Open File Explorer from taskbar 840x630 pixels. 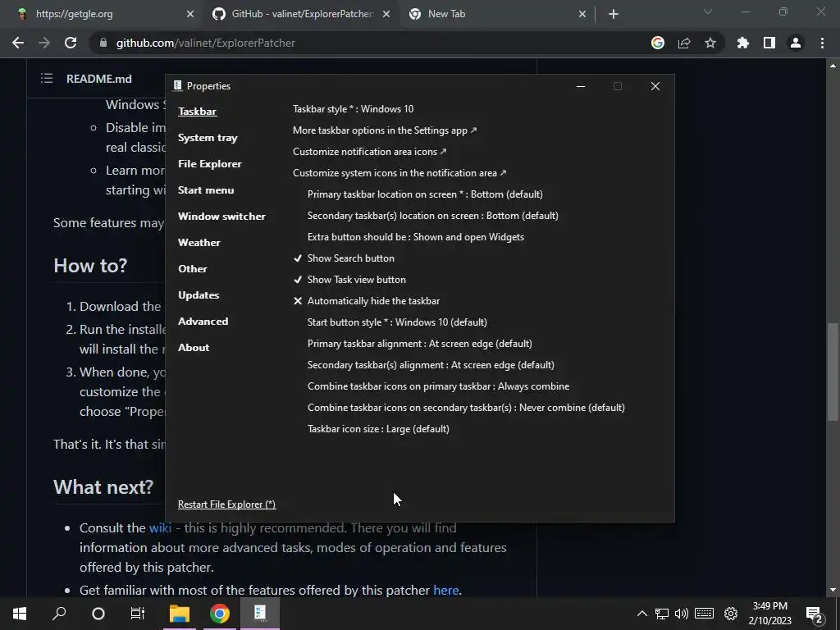(x=180, y=614)
